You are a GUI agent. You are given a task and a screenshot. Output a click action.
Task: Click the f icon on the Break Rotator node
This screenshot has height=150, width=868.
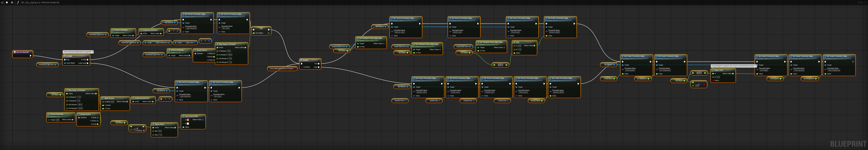tap(79, 114)
